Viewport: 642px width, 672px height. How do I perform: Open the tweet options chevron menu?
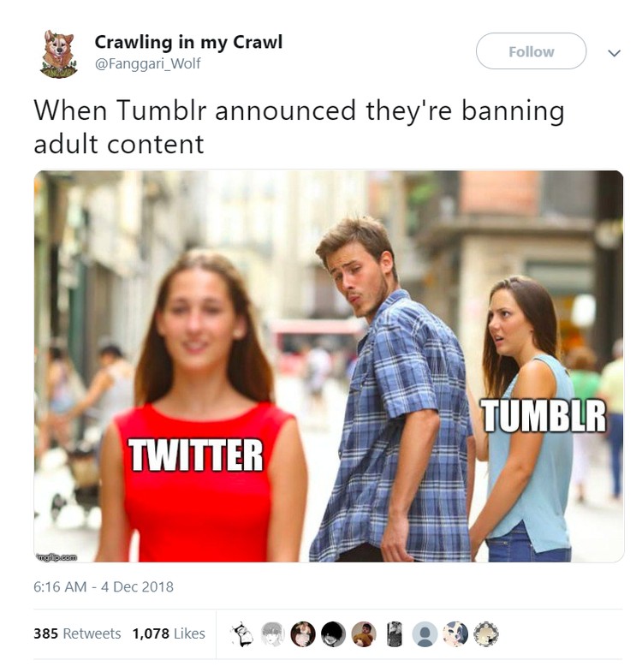click(x=614, y=53)
